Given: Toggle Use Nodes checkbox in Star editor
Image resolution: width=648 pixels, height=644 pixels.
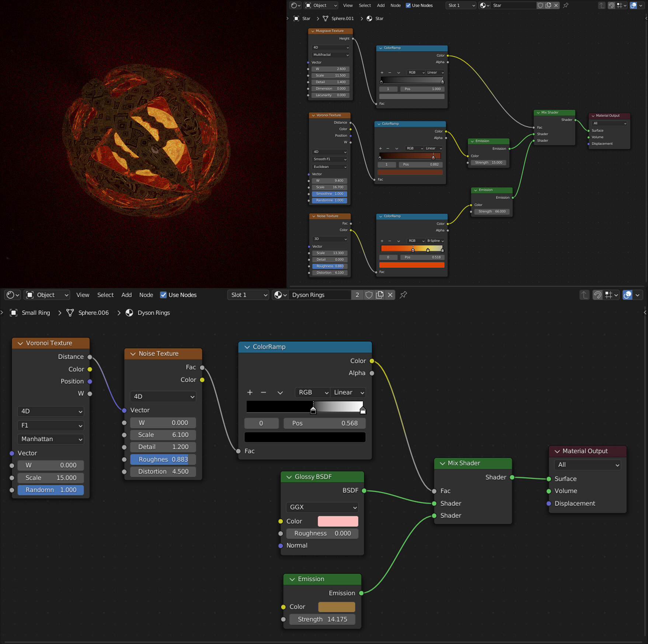Looking at the screenshot, I should (408, 5).
